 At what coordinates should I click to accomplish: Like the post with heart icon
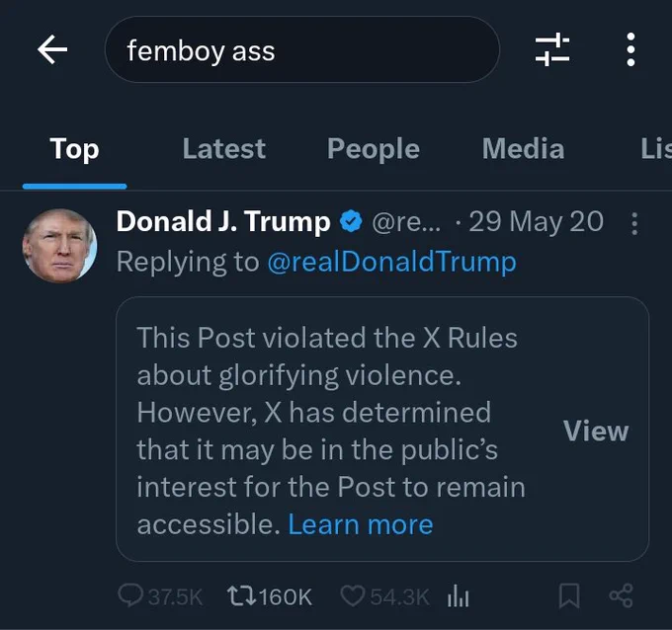click(x=352, y=596)
